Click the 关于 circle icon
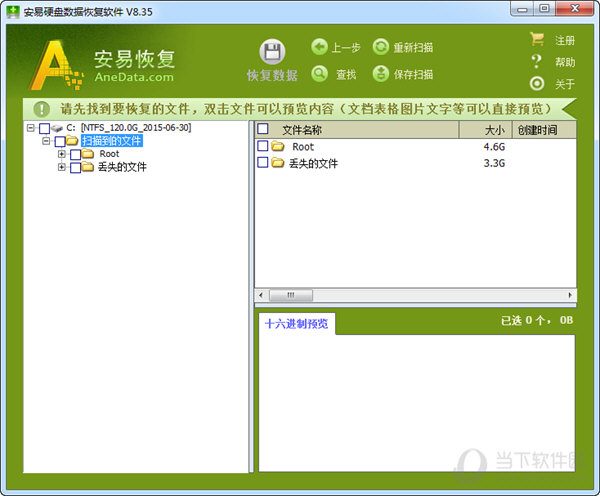Image resolution: width=600 pixels, height=496 pixels. pos(537,83)
